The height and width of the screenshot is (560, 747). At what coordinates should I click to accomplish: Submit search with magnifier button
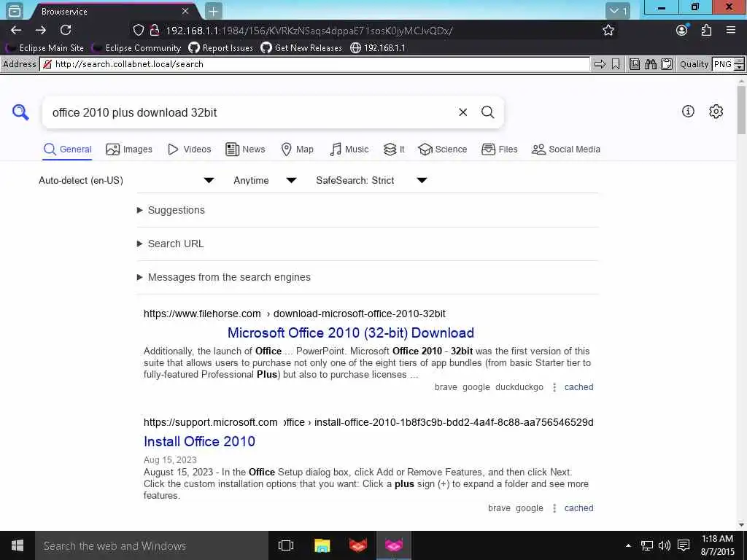(487, 112)
